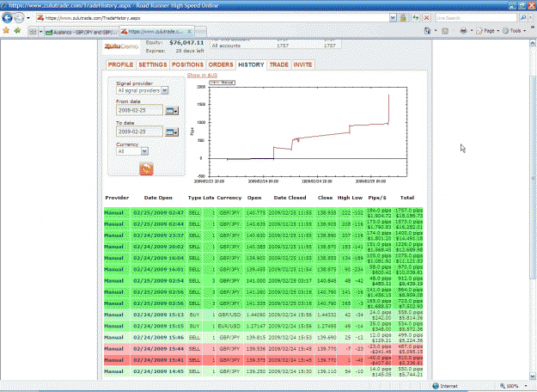537x392 pixels.
Task: Open the To date calendar picker
Action: tap(172, 132)
